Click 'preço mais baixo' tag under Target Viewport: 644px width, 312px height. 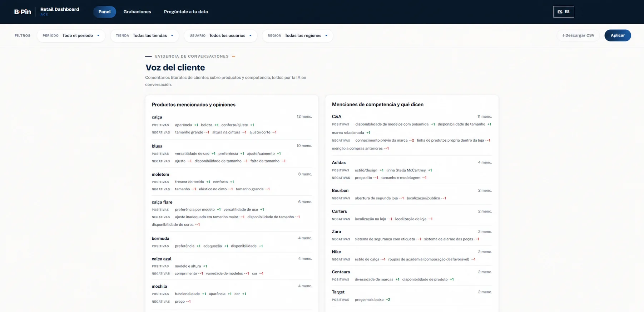[369, 300]
